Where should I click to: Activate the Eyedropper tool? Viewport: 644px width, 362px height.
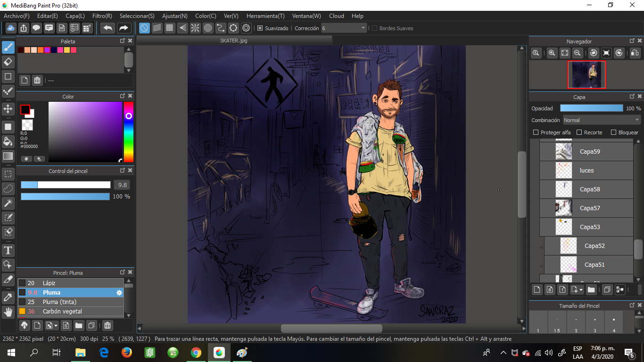coord(8,297)
